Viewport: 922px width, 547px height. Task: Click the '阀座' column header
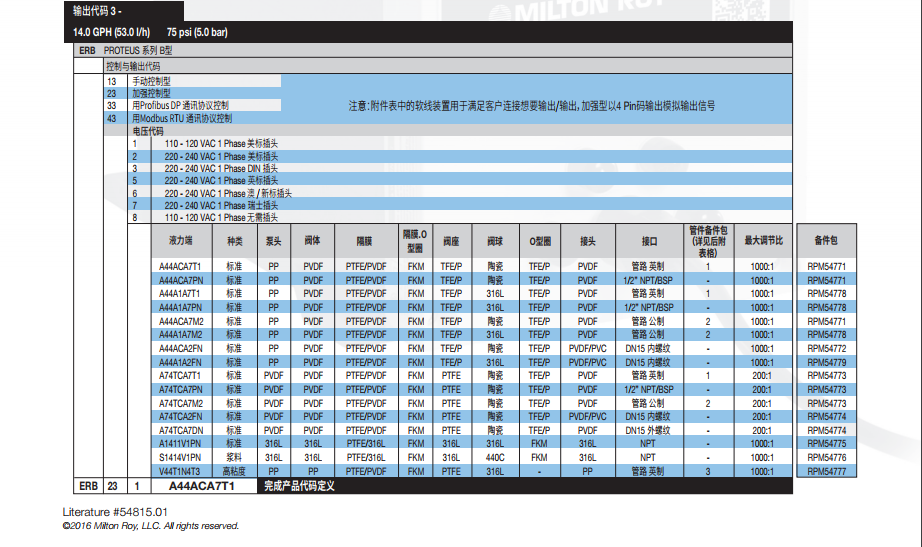coord(451,241)
